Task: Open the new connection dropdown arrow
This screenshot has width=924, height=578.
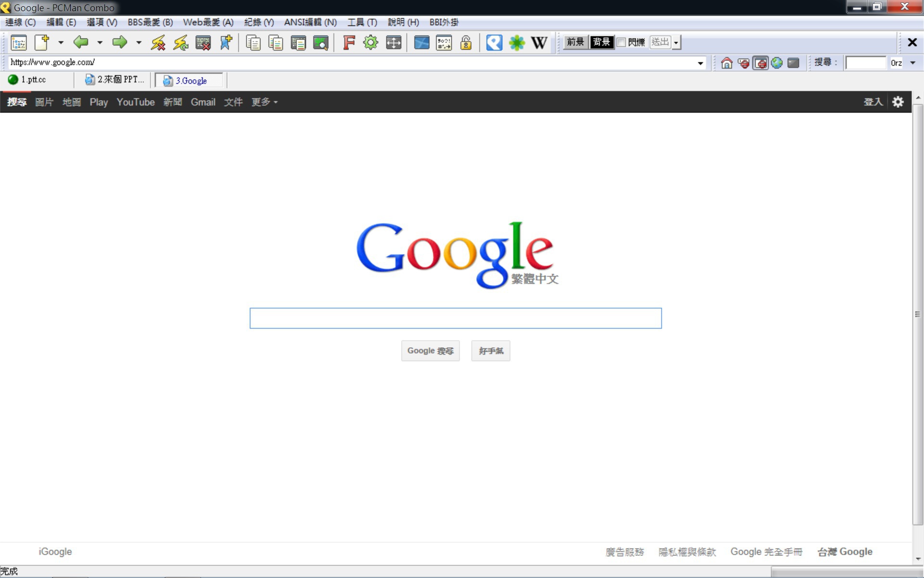Action: coord(61,43)
